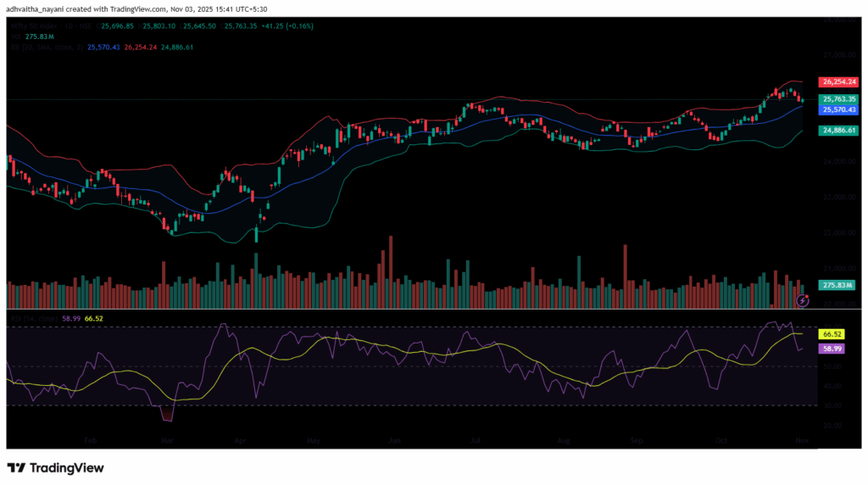Click the purple lightning bolt icon
This screenshot has width=868, height=486.
tap(804, 300)
